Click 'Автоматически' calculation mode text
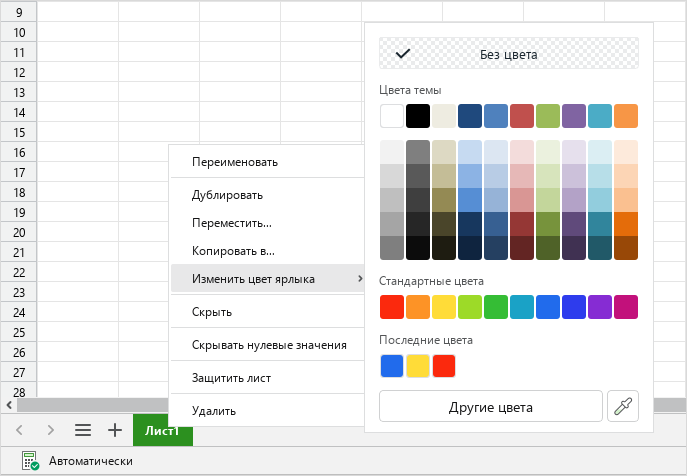687x476 pixels. (x=91, y=461)
